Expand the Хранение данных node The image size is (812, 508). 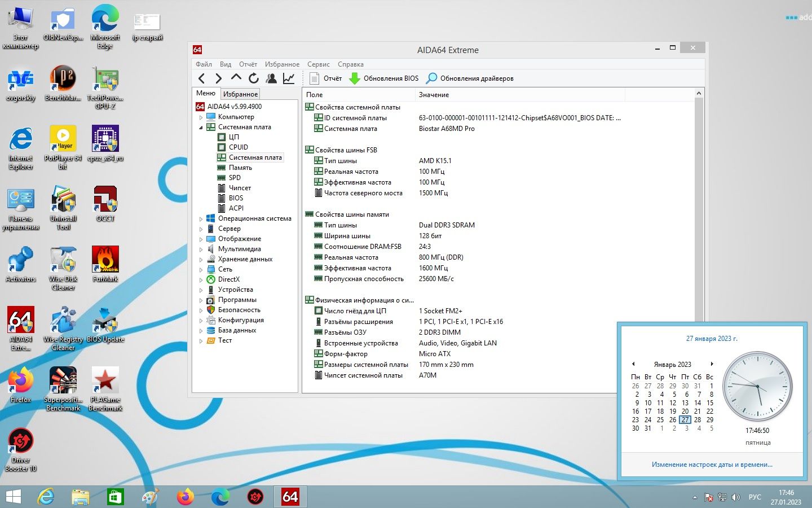pos(201,260)
